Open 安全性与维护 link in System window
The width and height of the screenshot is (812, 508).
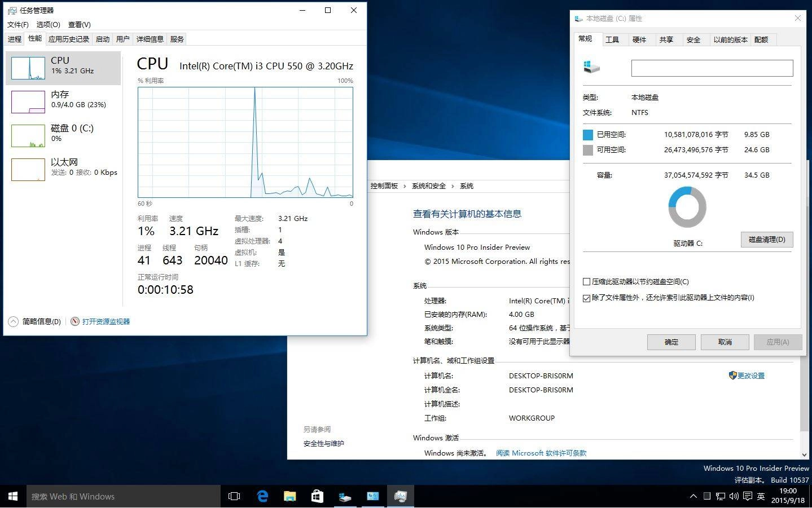[x=324, y=444]
